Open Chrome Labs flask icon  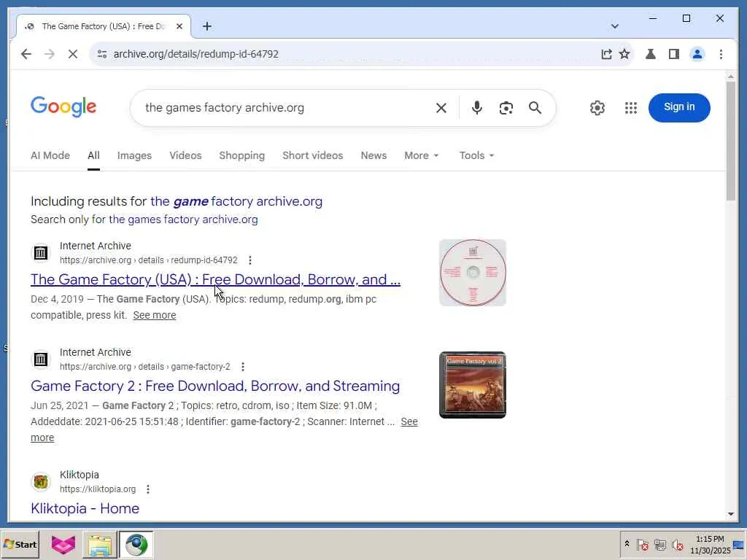coord(650,54)
